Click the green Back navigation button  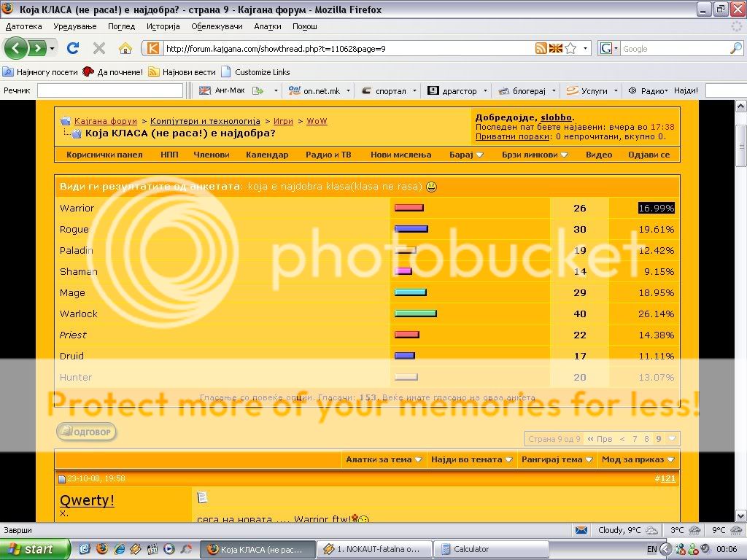[17, 48]
